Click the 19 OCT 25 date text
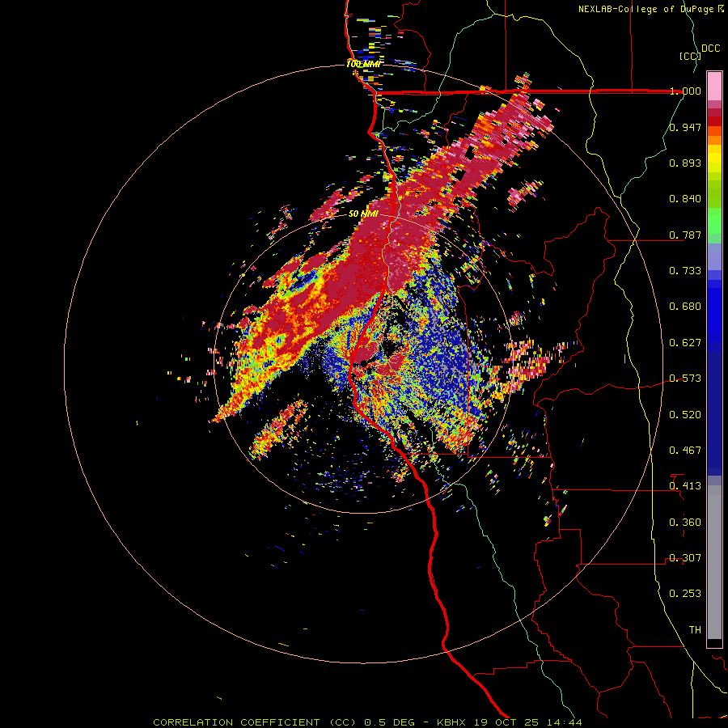Viewport: 728px width, 728px height. [x=507, y=722]
